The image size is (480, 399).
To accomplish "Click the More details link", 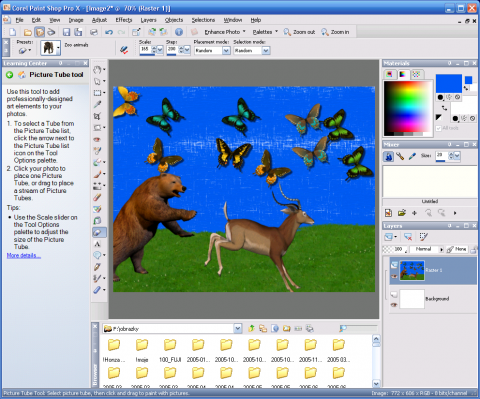I will coord(24,256).
